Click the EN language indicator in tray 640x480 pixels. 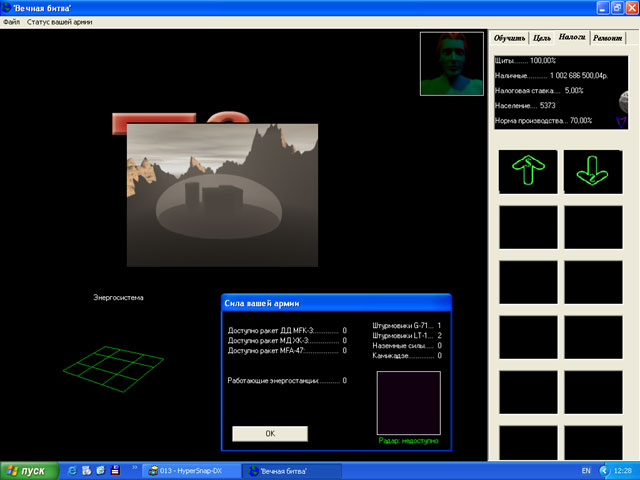coord(585,470)
